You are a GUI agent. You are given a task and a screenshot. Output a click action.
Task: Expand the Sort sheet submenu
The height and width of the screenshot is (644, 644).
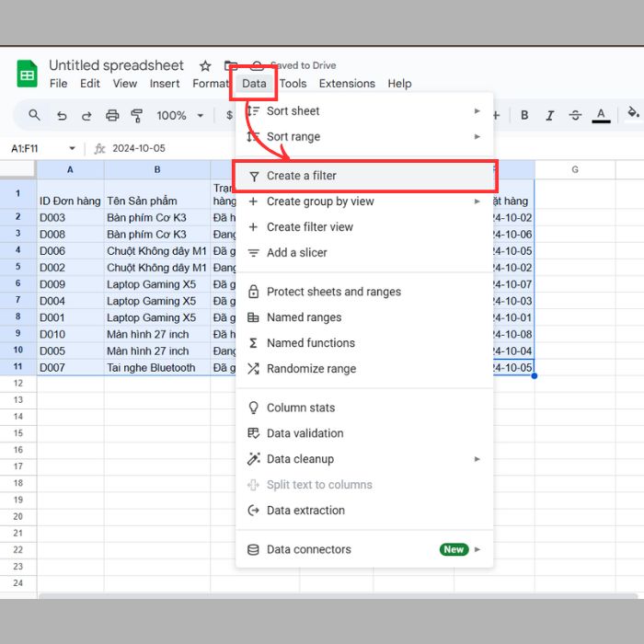(364, 111)
